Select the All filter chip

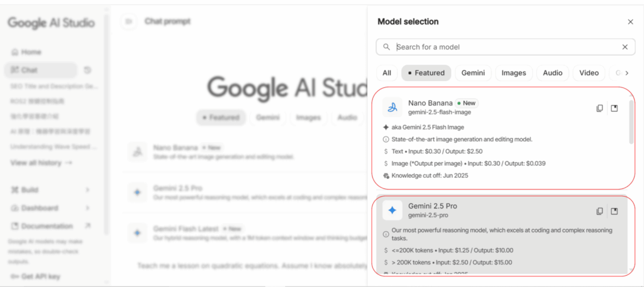click(x=387, y=73)
